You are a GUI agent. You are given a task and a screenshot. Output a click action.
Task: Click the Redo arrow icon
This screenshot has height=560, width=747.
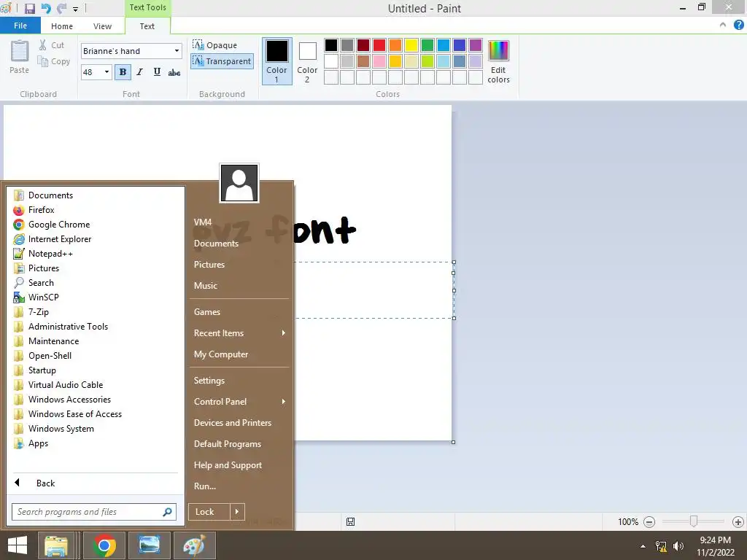[x=61, y=9]
